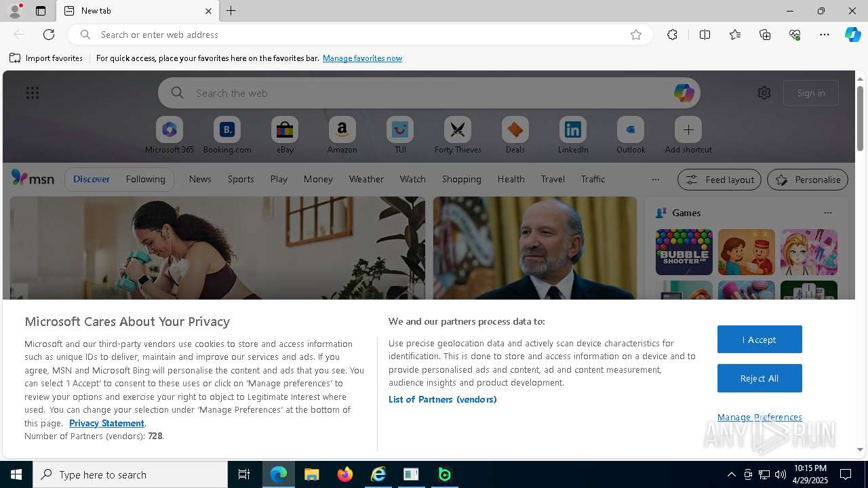Open Collections icon
868x488 pixels.
coord(765,35)
